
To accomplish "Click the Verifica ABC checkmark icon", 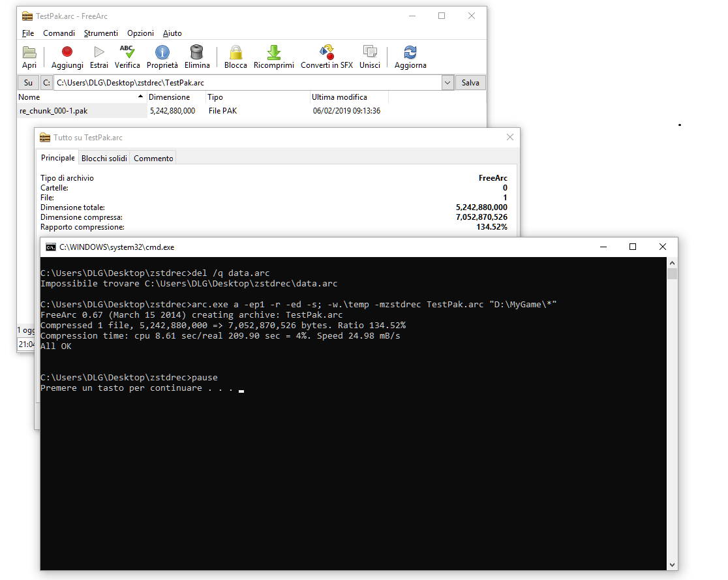I will click(x=127, y=52).
